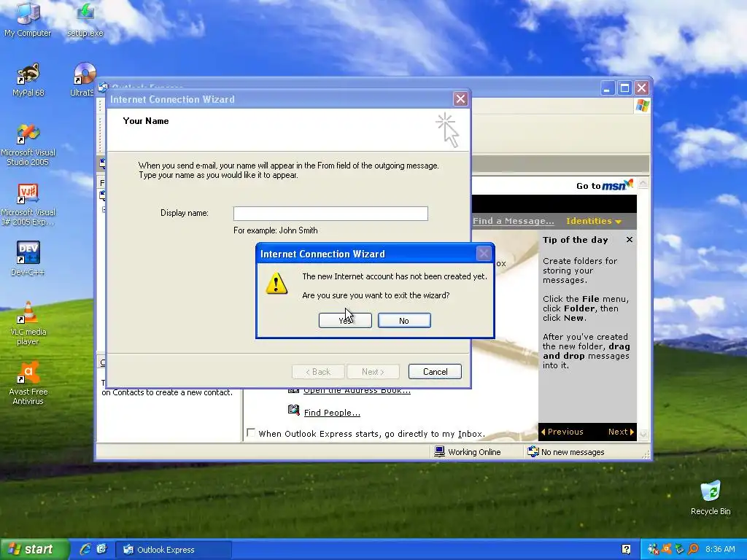
Task: Launch Internet Explorer from Quick Launch
Action: (x=85, y=549)
